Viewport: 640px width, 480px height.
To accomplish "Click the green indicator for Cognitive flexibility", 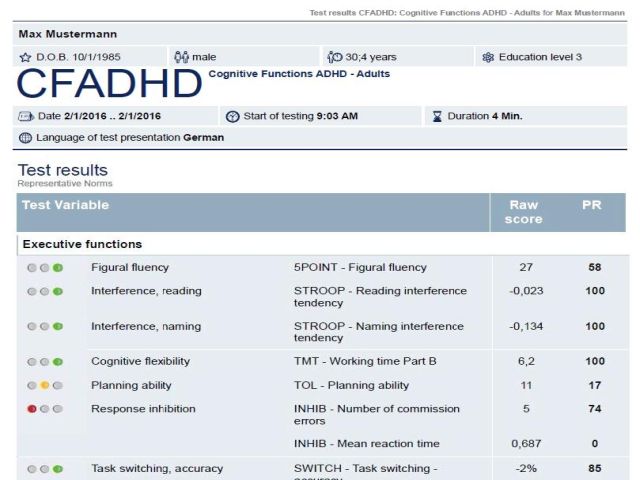I will coord(58,362).
